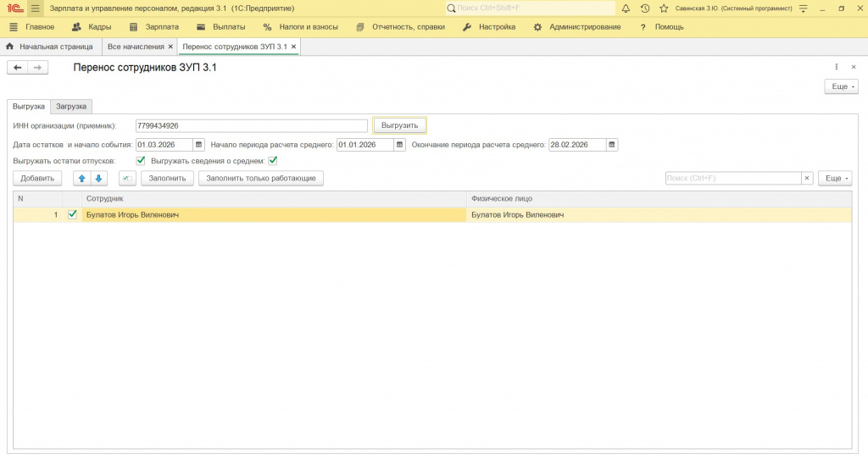The height and width of the screenshot is (459, 868).
Task: Click the Заполнить button
Action: (167, 178)
